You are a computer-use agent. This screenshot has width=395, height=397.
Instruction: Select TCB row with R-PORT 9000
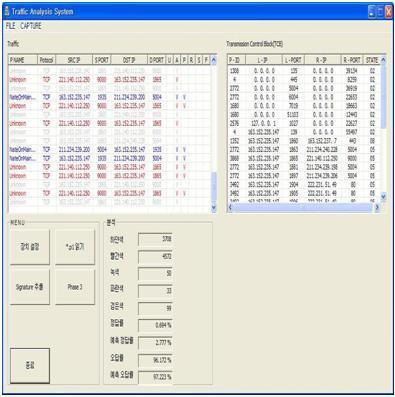tap(304, 158)
